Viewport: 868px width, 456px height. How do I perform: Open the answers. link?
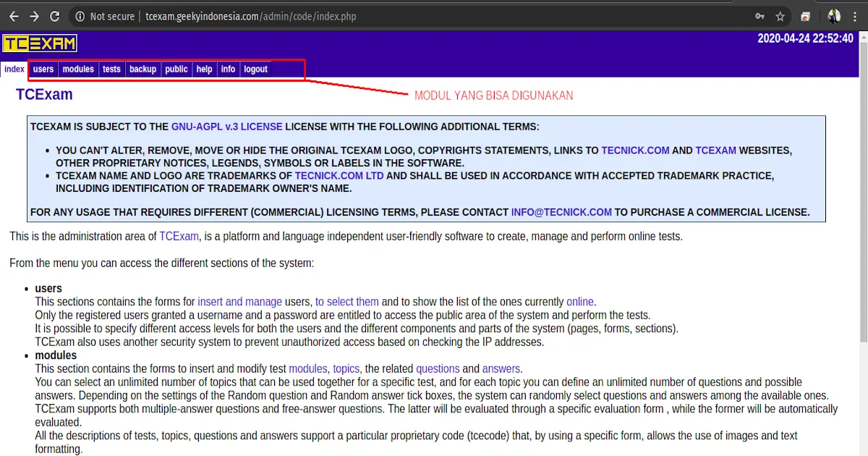(503, 368)
